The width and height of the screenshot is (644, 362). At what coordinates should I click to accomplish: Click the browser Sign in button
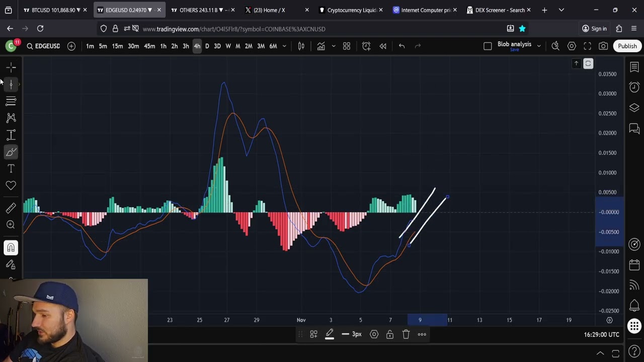(594, 29)
